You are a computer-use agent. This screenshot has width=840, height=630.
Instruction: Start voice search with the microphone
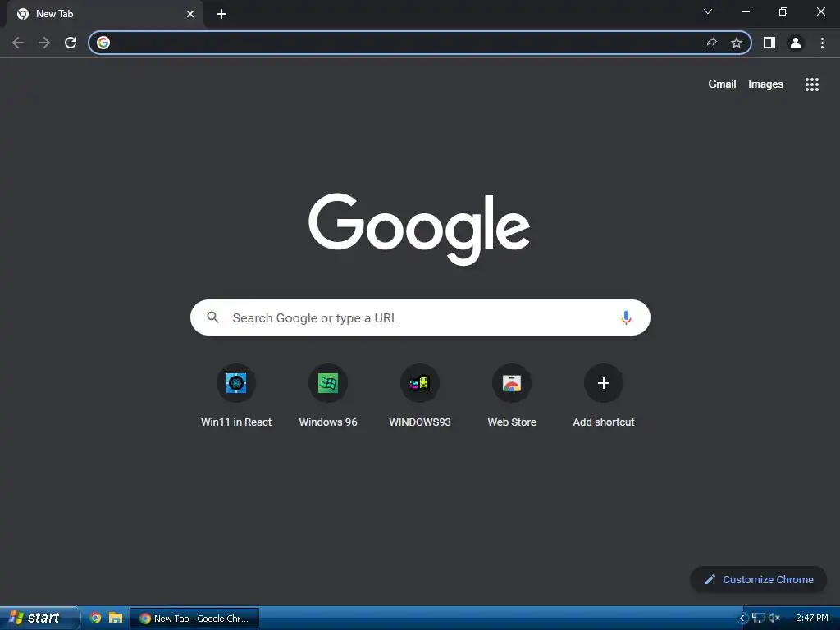(x=626, y=317)
